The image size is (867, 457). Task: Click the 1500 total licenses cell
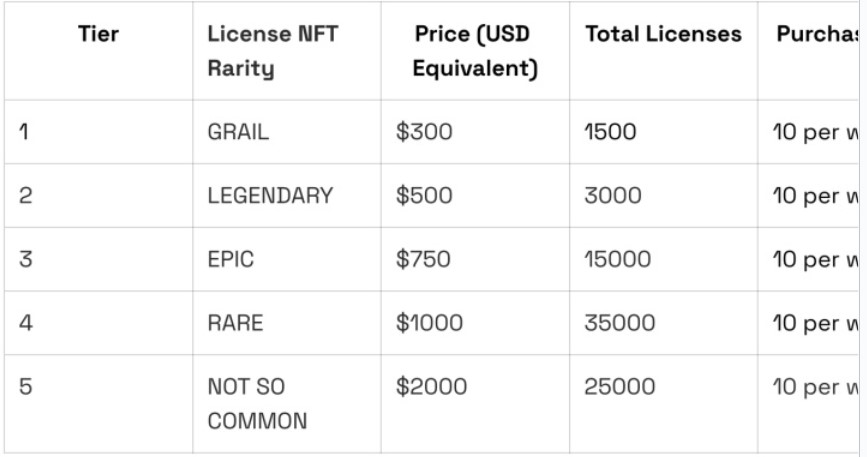[x=610, y=132]
